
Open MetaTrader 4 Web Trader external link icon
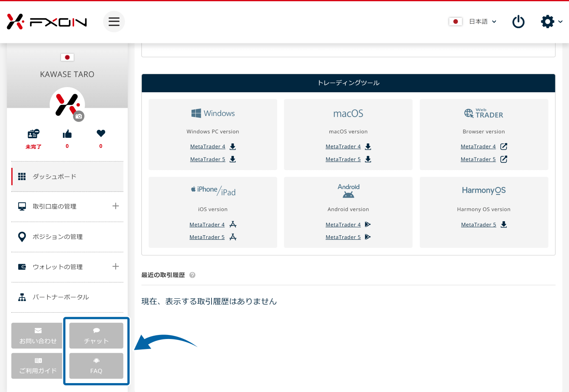(504, 146)
